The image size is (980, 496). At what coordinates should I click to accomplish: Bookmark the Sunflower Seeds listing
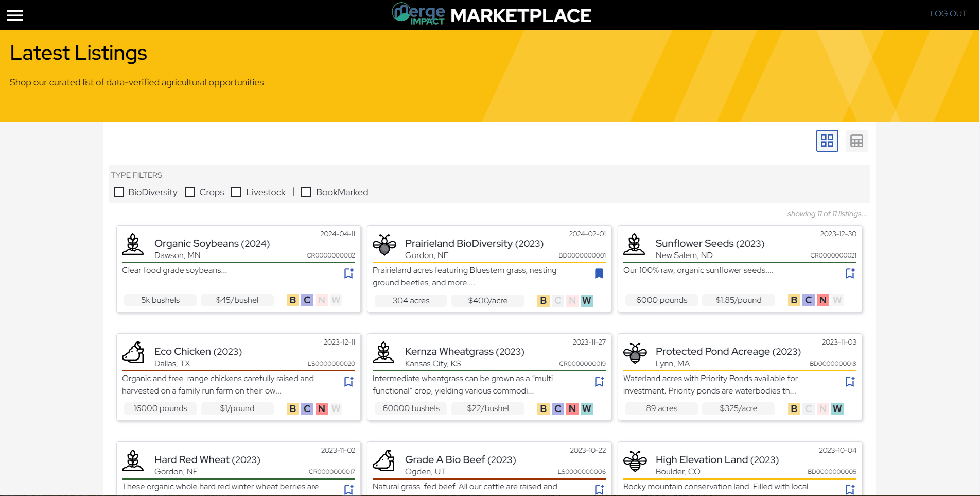coord(850,273)
